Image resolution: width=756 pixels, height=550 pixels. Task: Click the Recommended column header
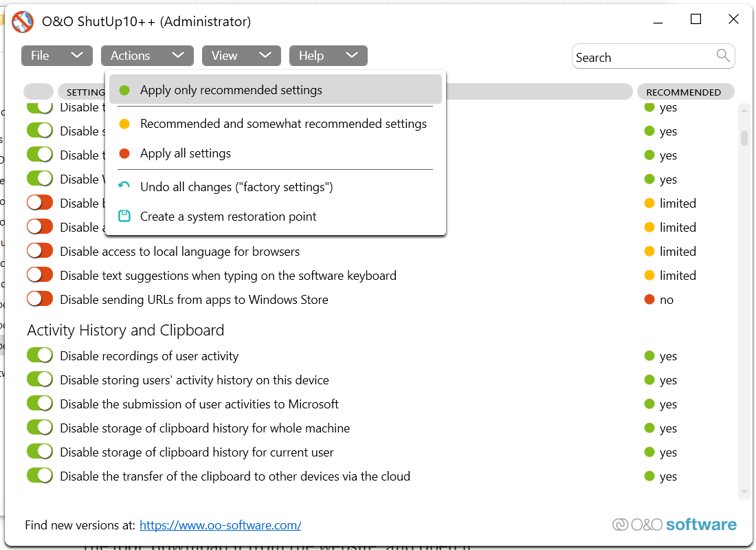[684, 92]
